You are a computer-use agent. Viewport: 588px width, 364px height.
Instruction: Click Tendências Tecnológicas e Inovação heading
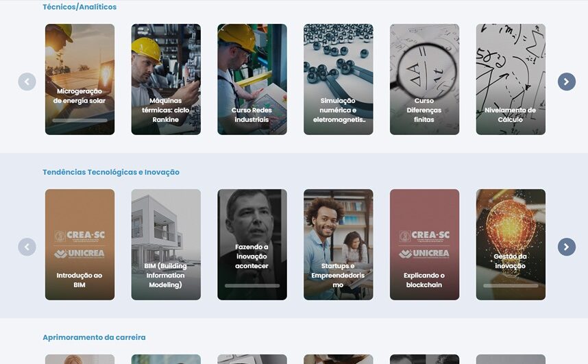111,172
